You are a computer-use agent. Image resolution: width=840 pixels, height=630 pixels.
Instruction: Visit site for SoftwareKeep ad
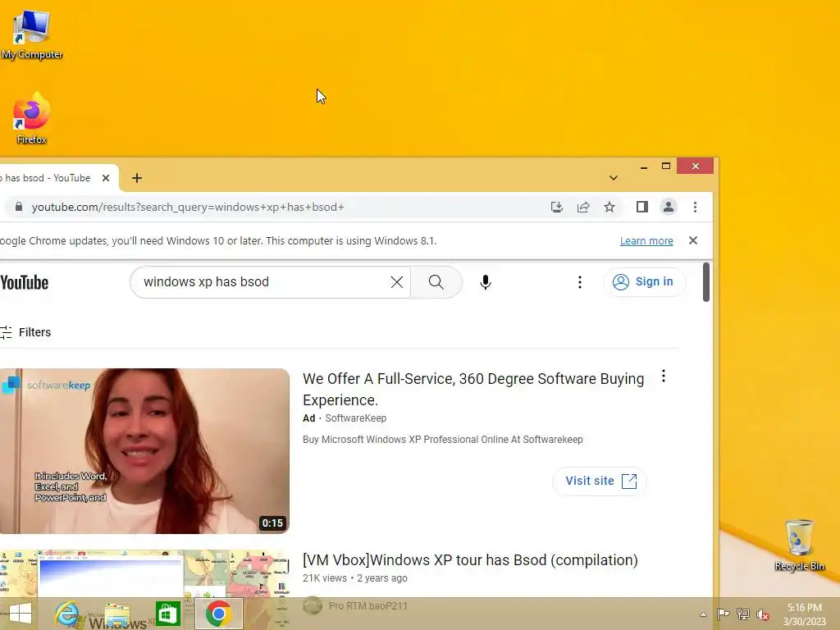[x=600, y=481]
